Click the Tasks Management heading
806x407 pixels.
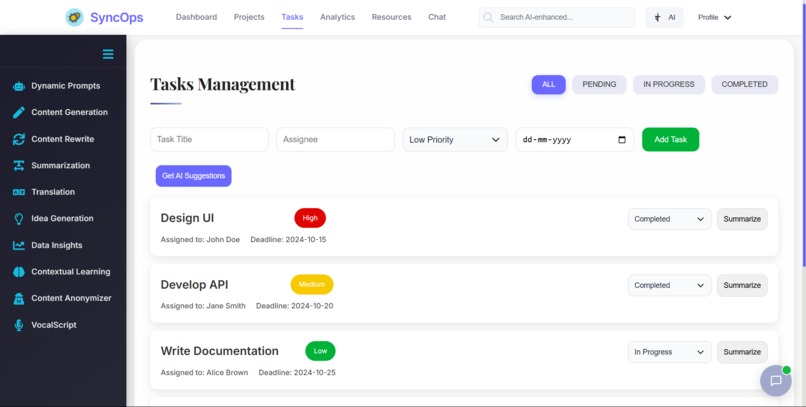click(223, 84)
